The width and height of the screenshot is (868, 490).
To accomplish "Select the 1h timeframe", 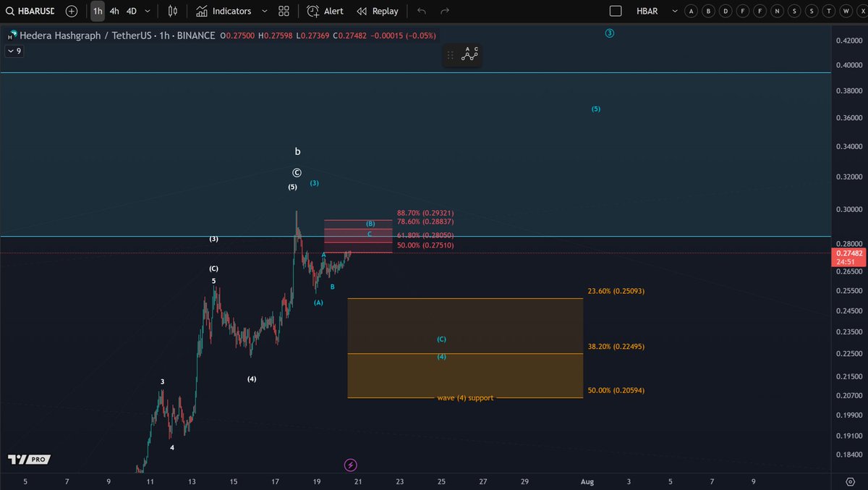I will point(98,11).
